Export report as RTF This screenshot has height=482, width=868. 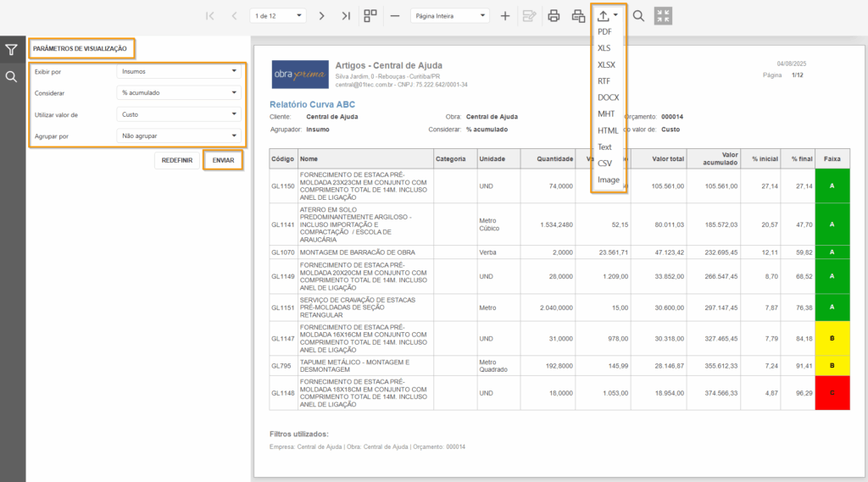coord(604,80)
